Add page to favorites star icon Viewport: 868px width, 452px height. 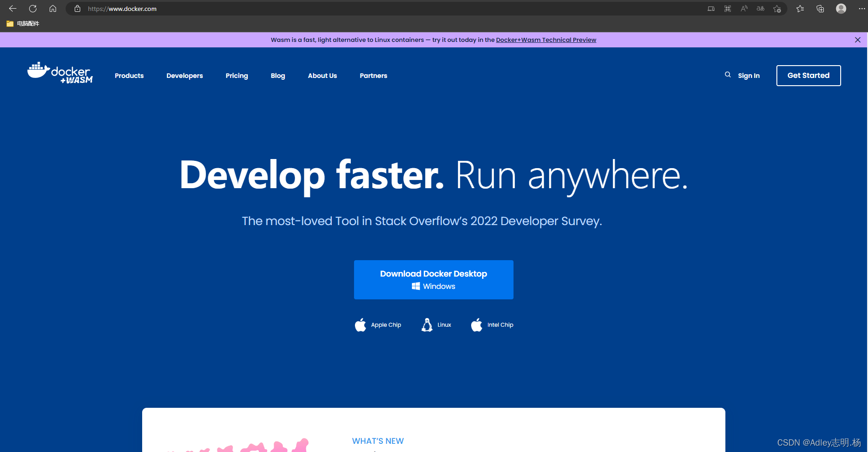(x=777, y=9)
